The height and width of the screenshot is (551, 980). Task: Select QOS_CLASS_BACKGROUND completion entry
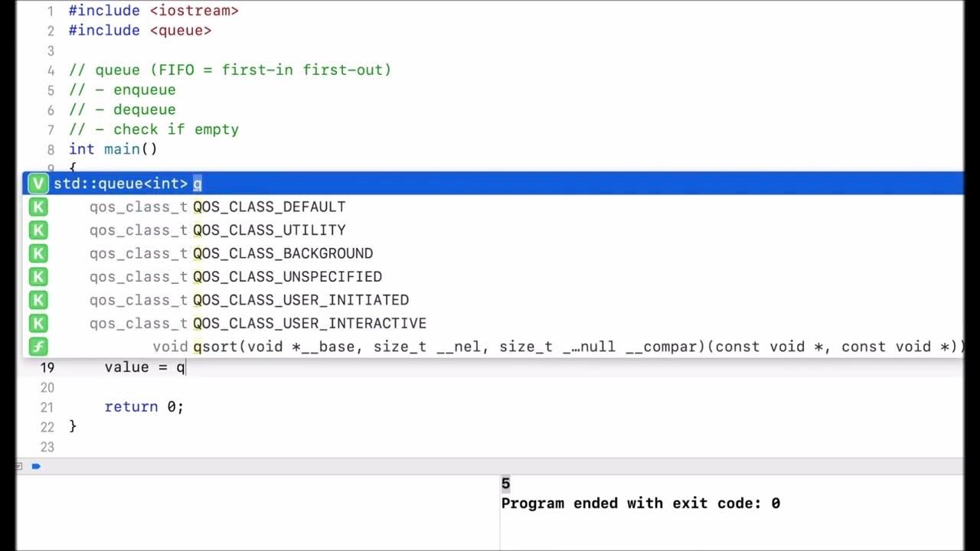493,253
